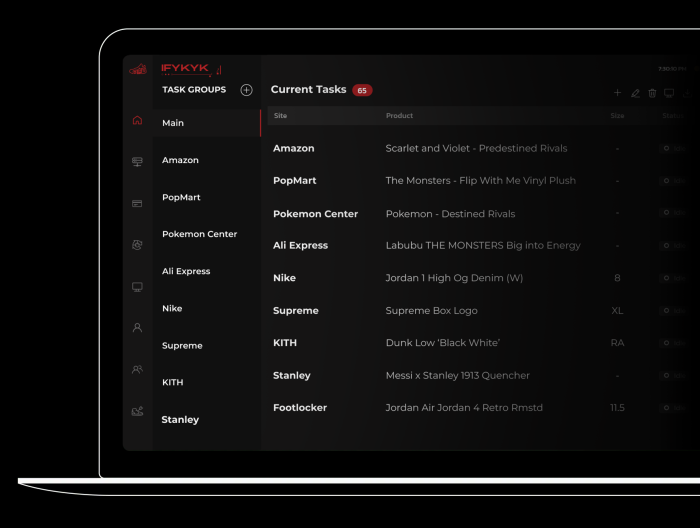
Task: Click the plus icon to create a task
Action: tap(617, 93)
